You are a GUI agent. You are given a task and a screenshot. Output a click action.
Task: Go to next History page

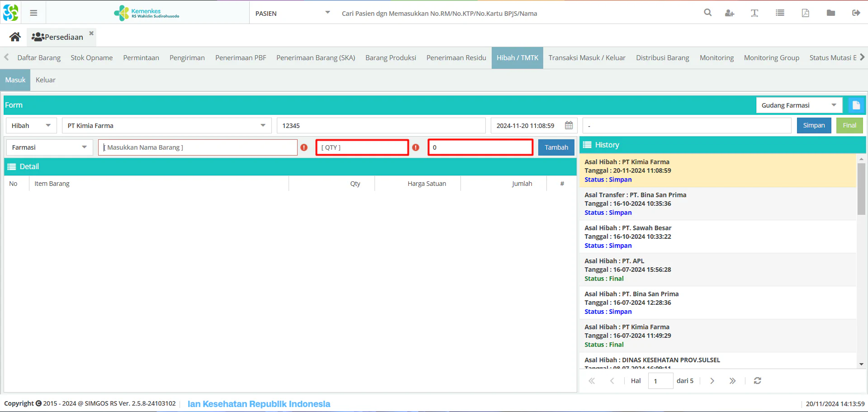(712, 381)
